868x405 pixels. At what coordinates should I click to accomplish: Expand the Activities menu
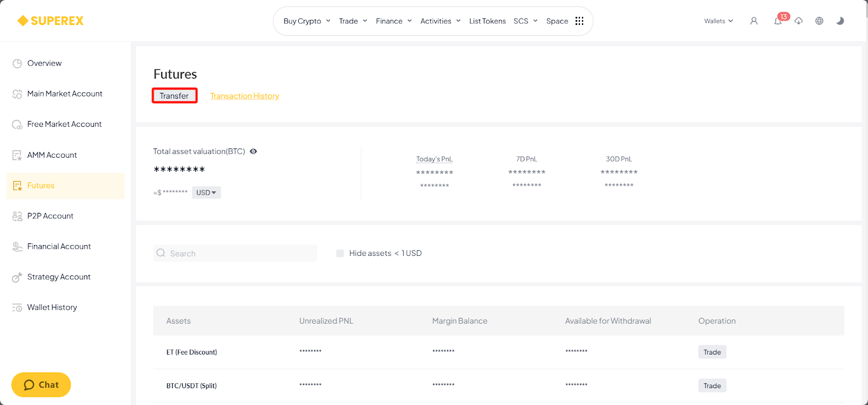click(x=441, y=21)
